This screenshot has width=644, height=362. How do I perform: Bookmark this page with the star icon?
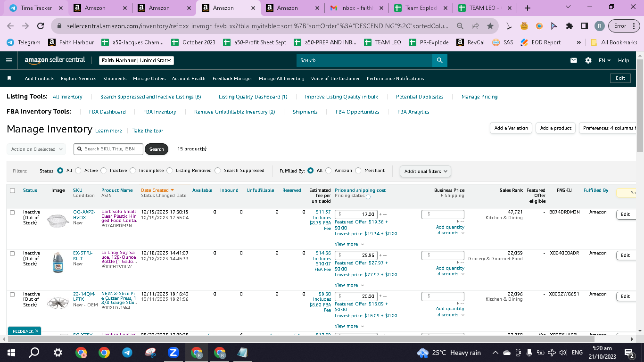tap(490, 26)
